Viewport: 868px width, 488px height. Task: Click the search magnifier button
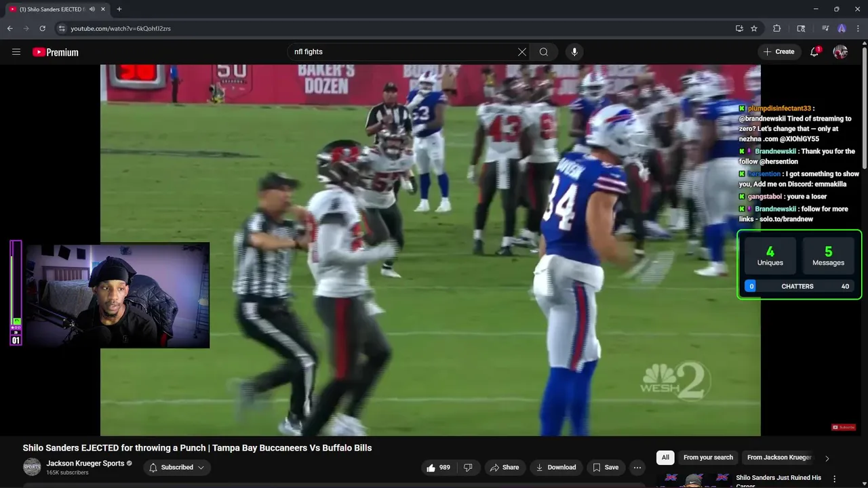544,52
